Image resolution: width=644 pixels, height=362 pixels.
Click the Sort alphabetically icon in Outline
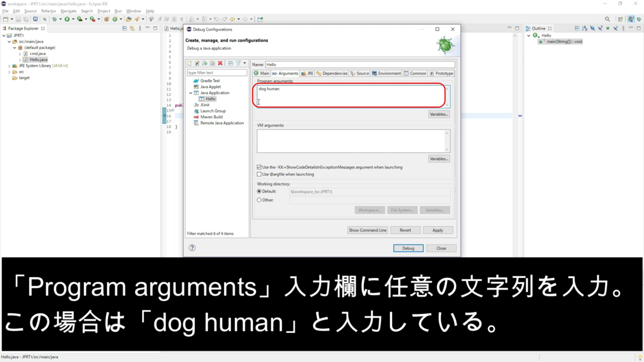click(x=585, y=28)
